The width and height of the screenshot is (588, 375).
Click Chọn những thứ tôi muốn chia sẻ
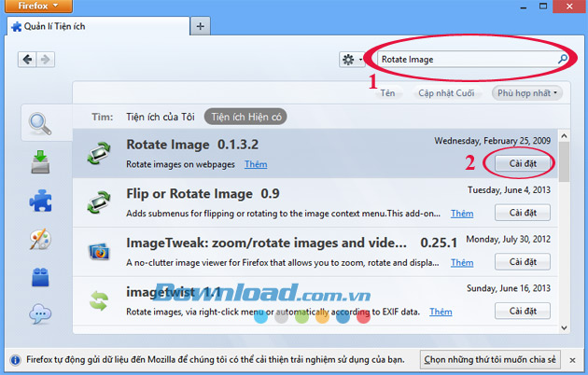(490, 360)
